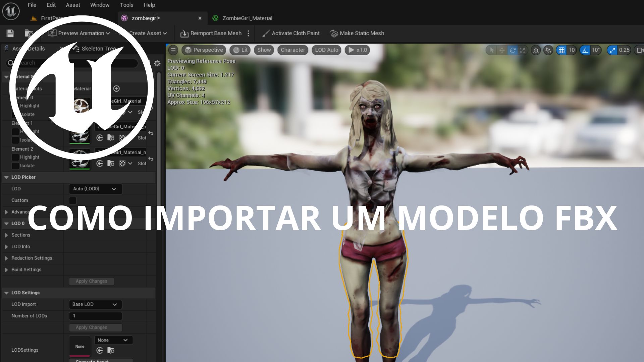Select the Rotate tool in the viewport
The height and width of the screenshot is (362, 644).
(x=513, y=50)
